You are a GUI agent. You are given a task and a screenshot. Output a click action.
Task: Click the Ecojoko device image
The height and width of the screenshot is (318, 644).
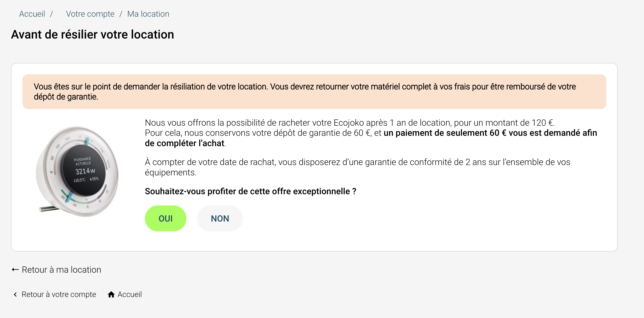click(77, 172)
